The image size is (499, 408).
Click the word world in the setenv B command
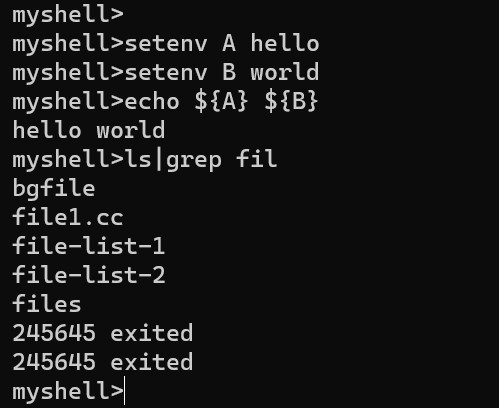pyautogui.click(x=285, y=72)
